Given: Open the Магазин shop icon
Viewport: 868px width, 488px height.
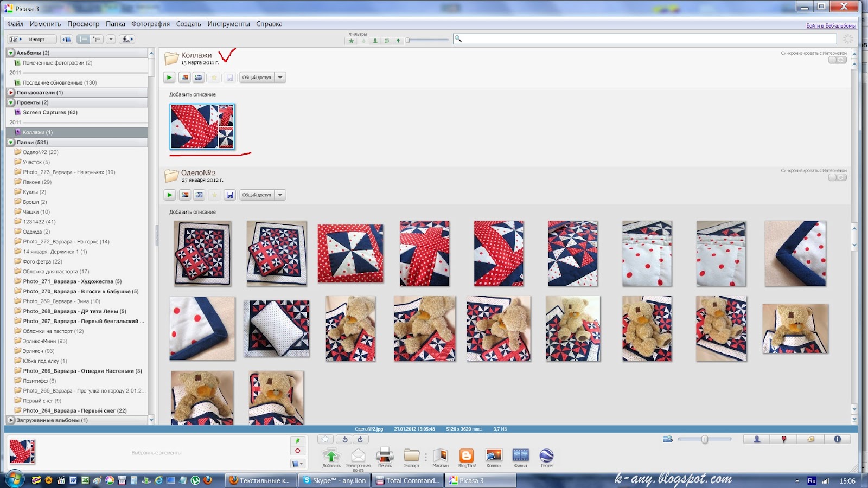Looking at the screenshot, I should pos(441,457).
